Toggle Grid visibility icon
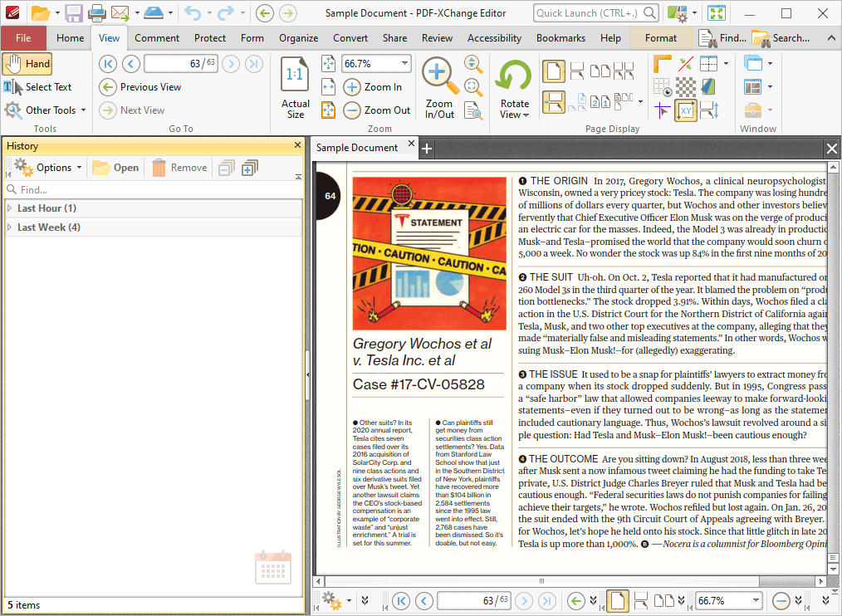The height and width of the screenshot is (616, 842). point(662,87)
